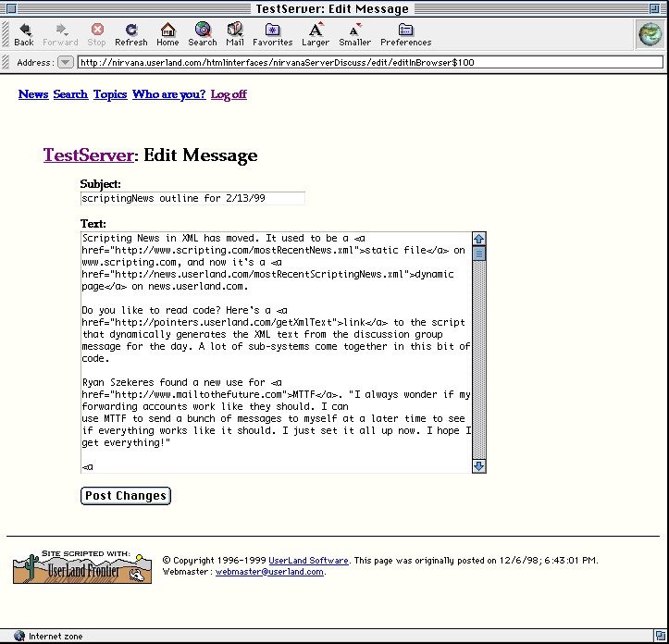
Task: Expand the Address history dropdown arrow
Action: [65, 63]
